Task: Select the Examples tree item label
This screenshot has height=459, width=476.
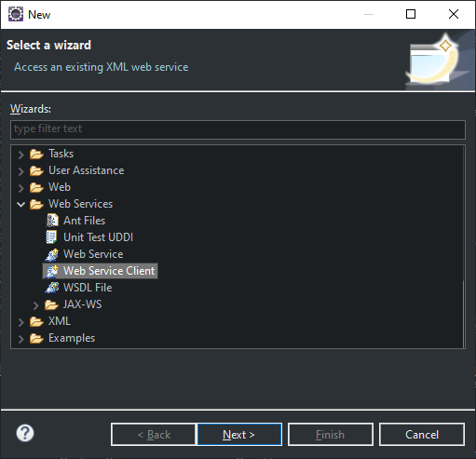Action: pos(72,338)
